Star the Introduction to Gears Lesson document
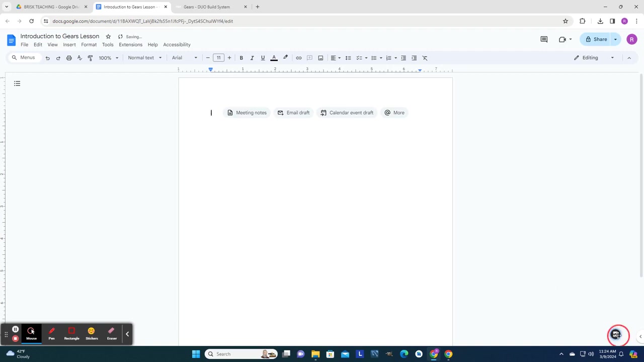The width and height of the screenshot is (644, 362). 108,37
